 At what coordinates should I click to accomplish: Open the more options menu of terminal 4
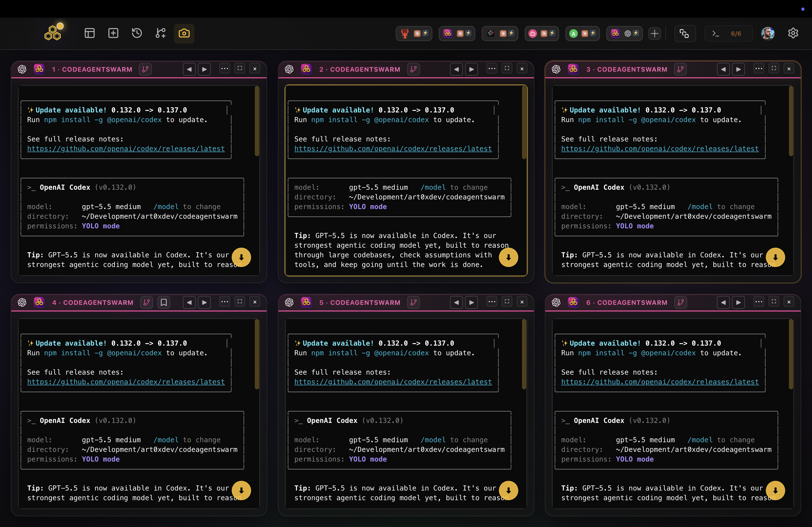224,302
